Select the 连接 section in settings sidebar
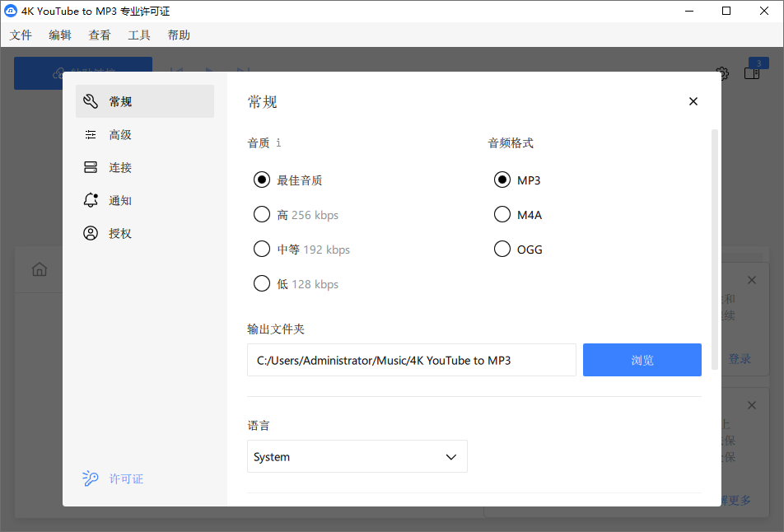This screenshot has width=784, height=532. coord(119,166)
